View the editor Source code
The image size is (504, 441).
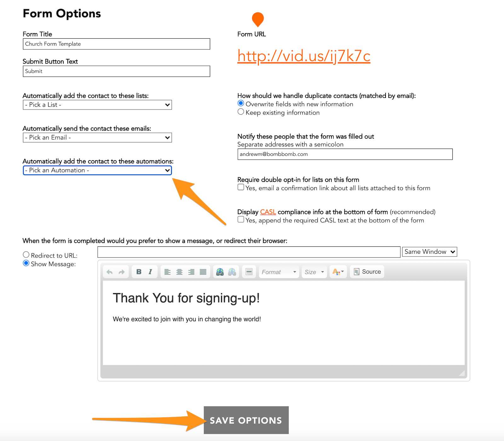(x=367, y=272)
